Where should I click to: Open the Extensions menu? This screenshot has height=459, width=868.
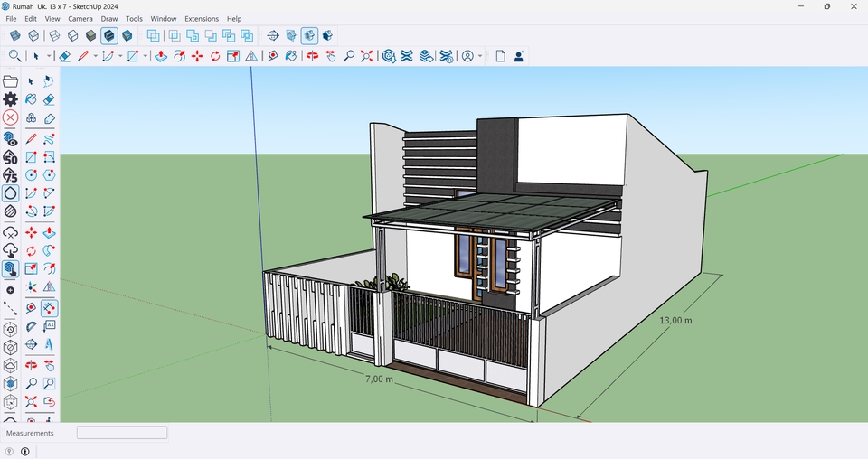click(x=202, y=18)
